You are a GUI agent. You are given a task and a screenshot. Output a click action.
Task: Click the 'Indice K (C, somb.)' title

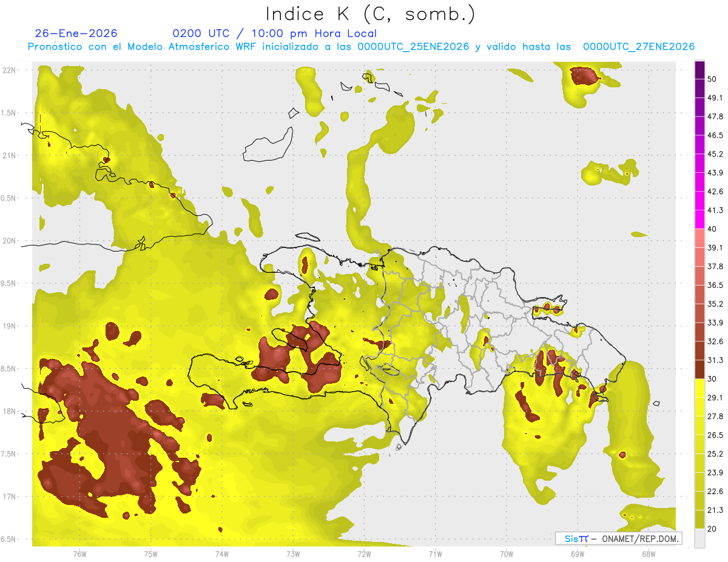[370, 14]
